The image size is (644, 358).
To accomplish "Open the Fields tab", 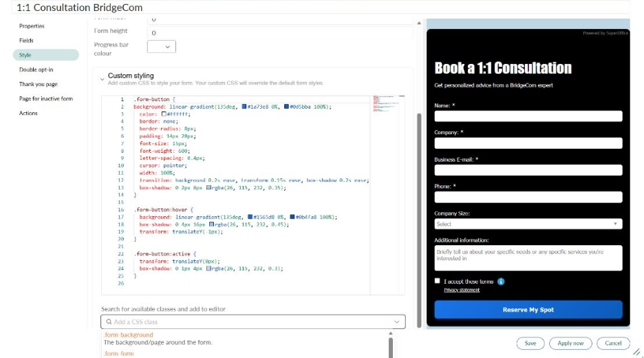I will pyautogui.click(x=26, y=41).
